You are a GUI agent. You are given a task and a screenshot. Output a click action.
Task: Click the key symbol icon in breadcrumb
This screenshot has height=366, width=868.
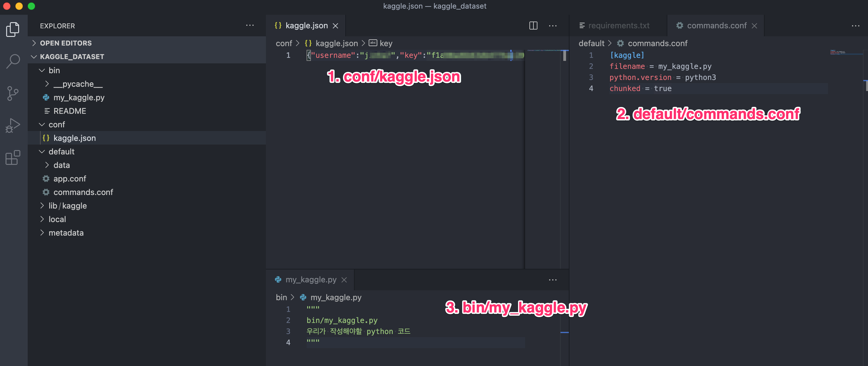[x=373, y=43]
